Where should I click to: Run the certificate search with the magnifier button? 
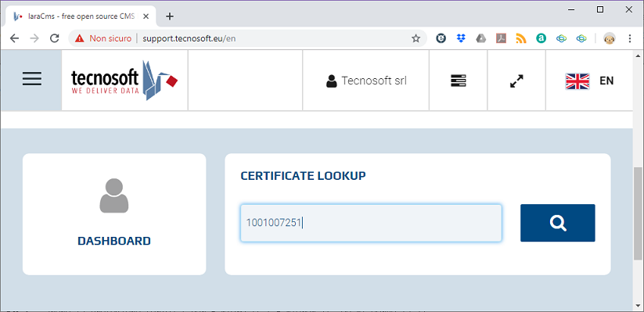pyautogui.click(x=557, y=223)
